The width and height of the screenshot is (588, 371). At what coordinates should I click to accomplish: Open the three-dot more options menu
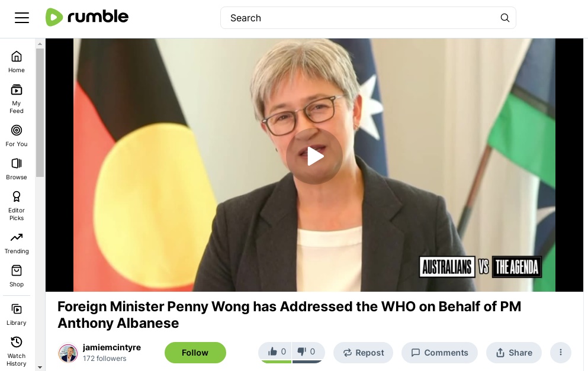pyautogui.click(x=561, y=353)
